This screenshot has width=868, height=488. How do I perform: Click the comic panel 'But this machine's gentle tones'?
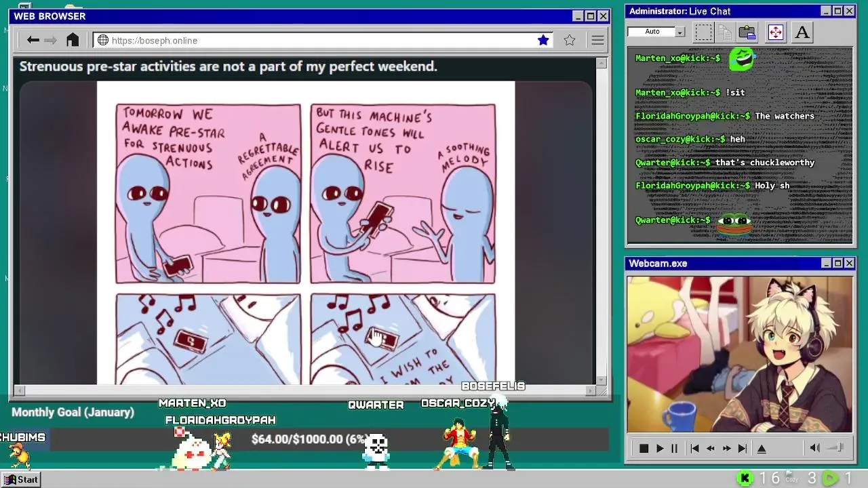pyautogui.click(x=403, y=194)
